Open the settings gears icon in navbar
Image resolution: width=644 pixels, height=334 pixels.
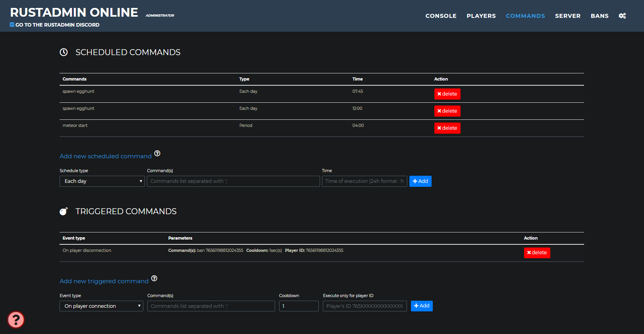[622, 16]
